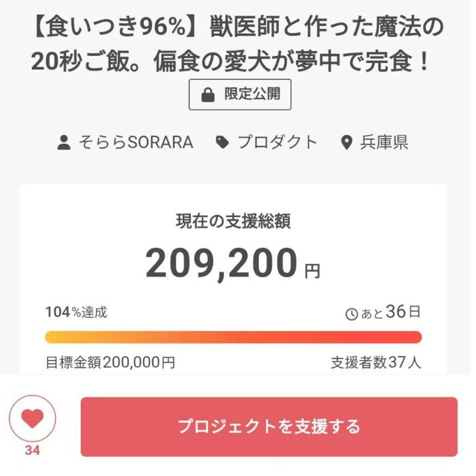Click the 支援者数37人 supporter count
Viewport: 476px width, 476px height.
[376, 363]
